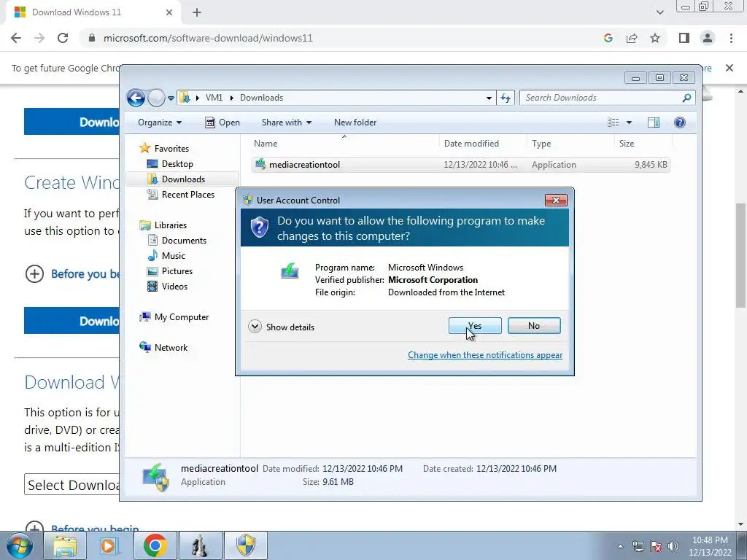The image size is (747, 560).
Task: Click Chrome forward button
Action: tap(39, 38)
